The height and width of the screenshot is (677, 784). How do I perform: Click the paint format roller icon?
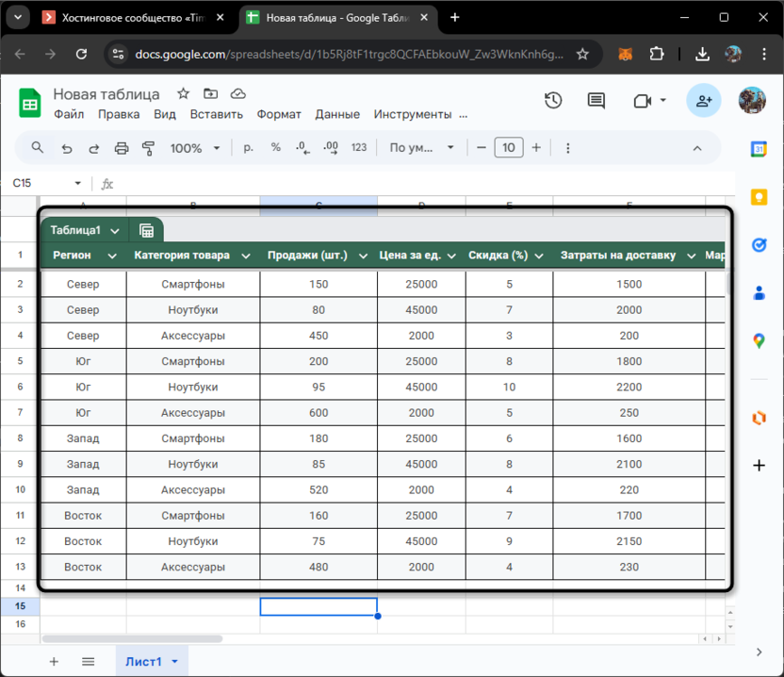tap(148, 148)
